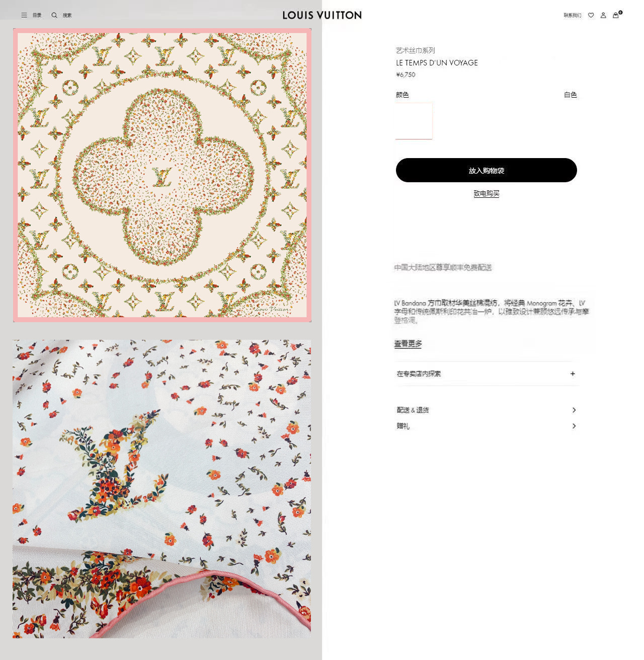The height and width of the screenshot is (660, 644).
Task: Open the close-up scarf detail image
Action: [x=162, y=489]
